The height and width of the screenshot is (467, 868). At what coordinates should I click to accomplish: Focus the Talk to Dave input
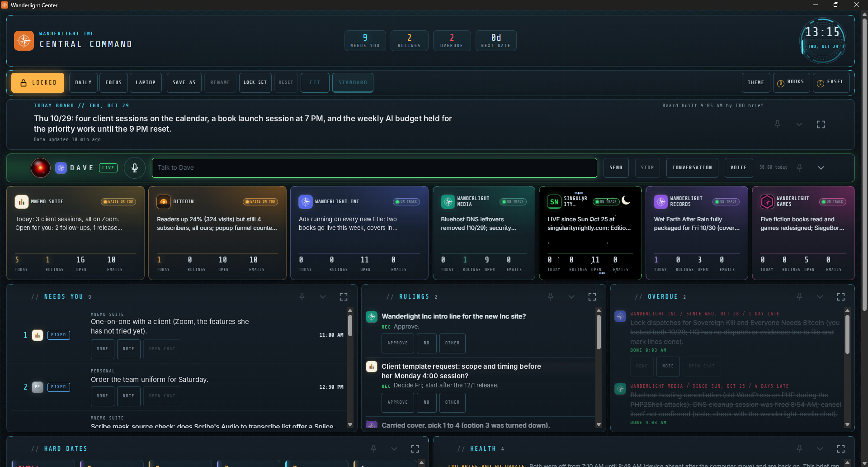click(x=374, y=168)
